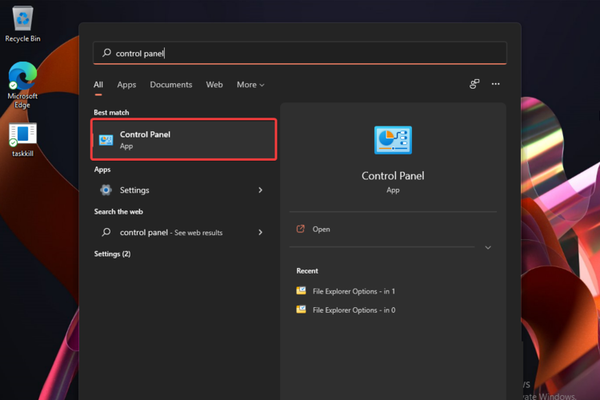Open recent File Explorer Options - in 1
This screenshot has height=400, width=600.
coord(353,291)
